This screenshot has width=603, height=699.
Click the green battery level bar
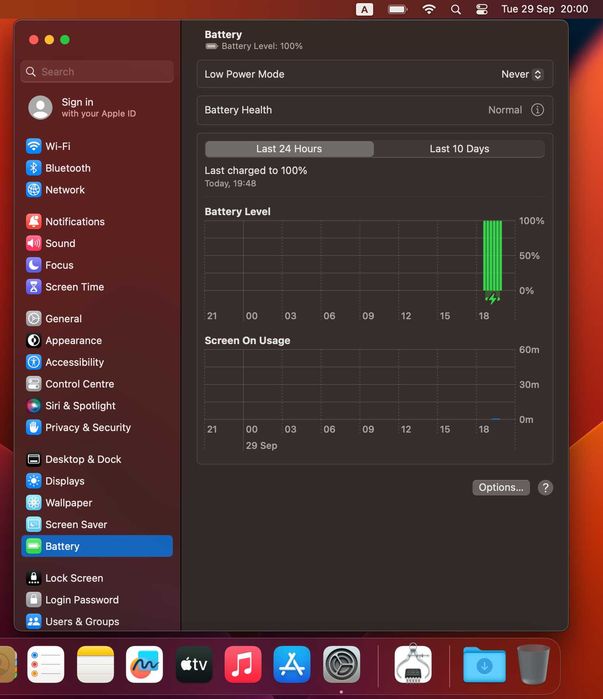tap(492, 255)
